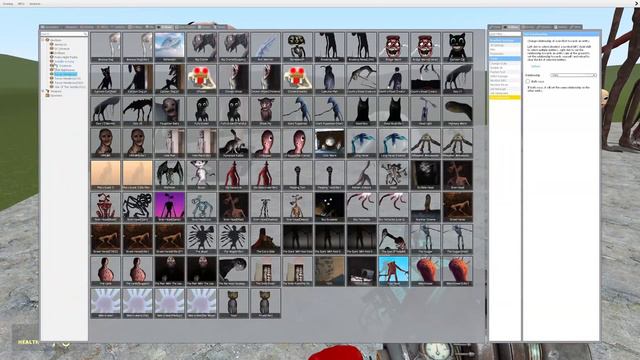The width and height of the screenshot is (640, 360).
Task: Select the dark-framed hole with pale orb
Action: coord(329,143)
